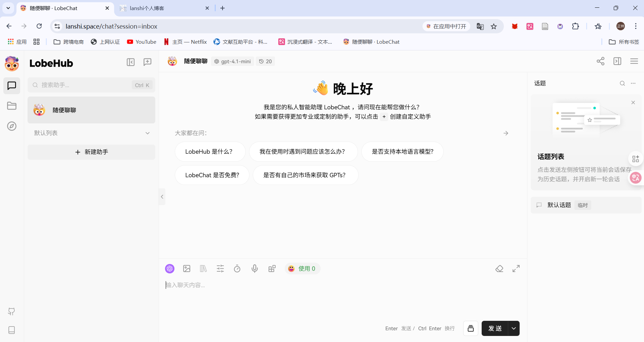
Task: Close the topic list tip card
Action: click(633, 103)
